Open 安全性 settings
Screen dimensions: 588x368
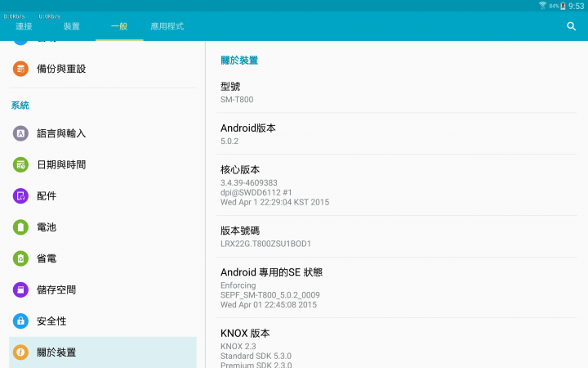tap(103, 321)
